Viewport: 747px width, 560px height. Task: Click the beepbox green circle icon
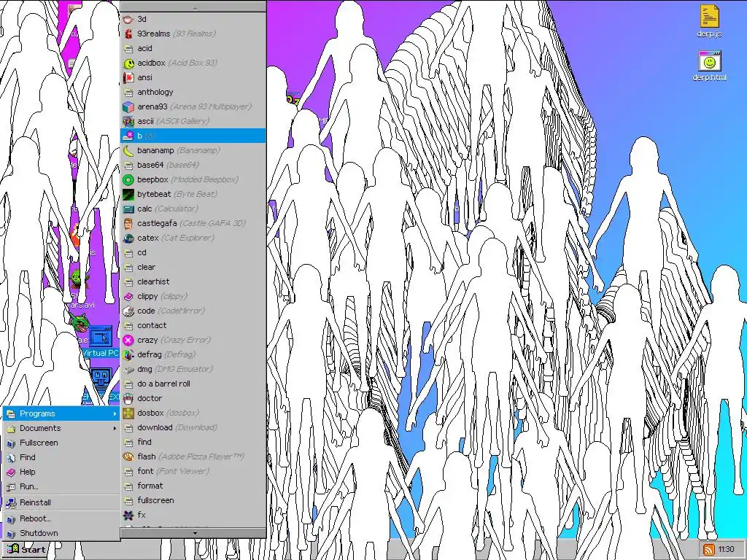coord(128,179)
